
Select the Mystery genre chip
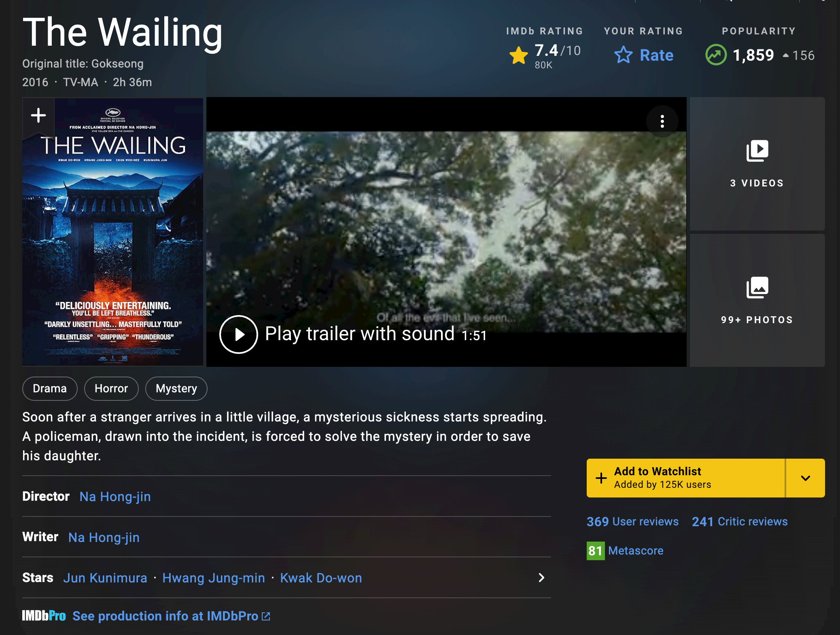(176, 389)
